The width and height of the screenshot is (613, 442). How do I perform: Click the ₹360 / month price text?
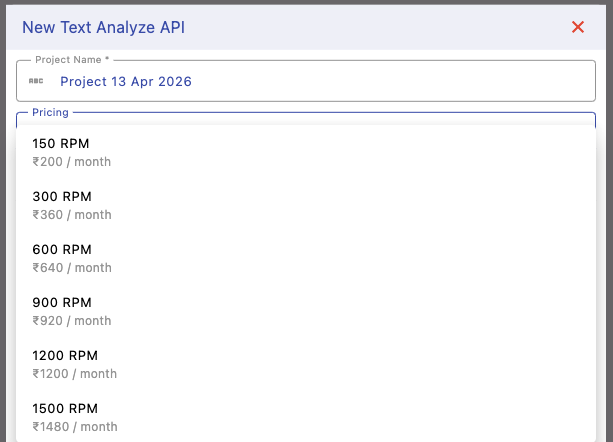tap(71, 215)
